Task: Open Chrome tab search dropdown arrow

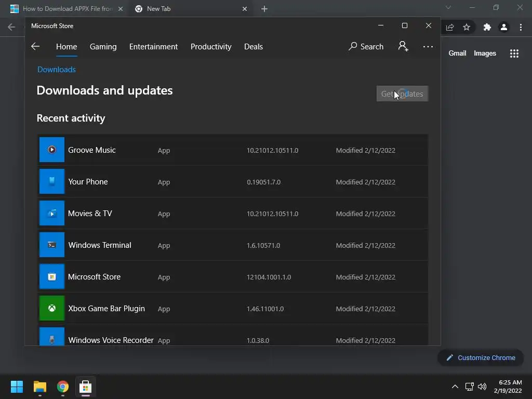Action: [x=448, y=7]
